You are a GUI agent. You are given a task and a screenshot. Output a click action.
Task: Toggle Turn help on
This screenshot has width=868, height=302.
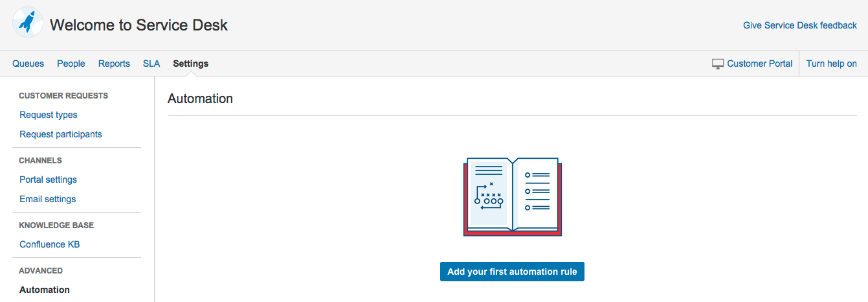(x=832, y=64)
